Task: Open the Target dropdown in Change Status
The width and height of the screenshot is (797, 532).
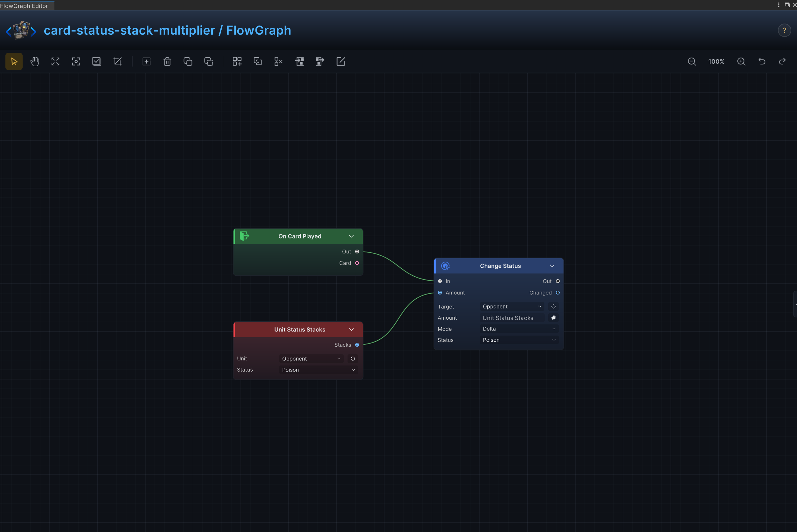Action: click(512, 306)
